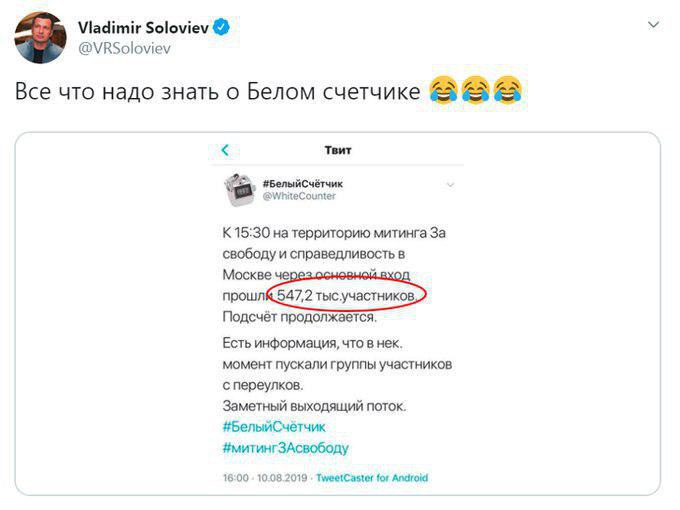The image size is (680, 510).
Task: Click the middle laughing emoji
Action: pos(475,93)
